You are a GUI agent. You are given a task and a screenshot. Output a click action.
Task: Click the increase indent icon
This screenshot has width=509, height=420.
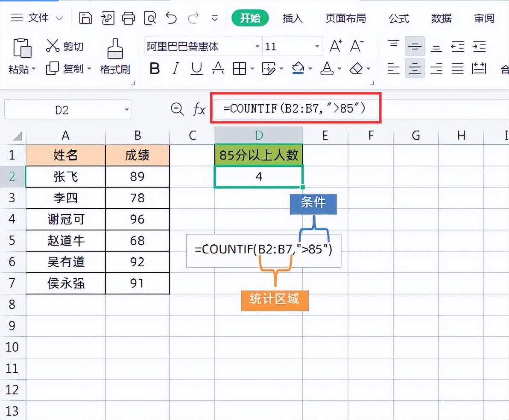pyautogui.click(x=479, y=47)
